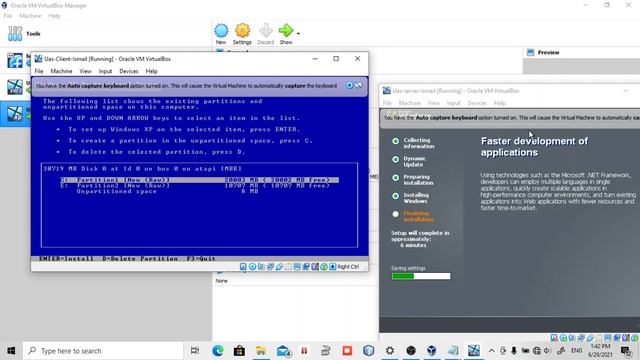Click the green Show arrow icon
The height and width of the screenshot is (360, 640).
coord(286,31)
